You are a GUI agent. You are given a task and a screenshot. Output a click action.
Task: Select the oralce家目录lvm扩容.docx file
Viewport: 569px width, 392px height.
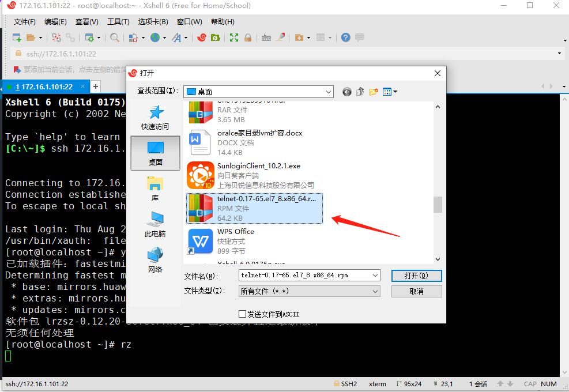pyautogui.click(x=254, y=142)
